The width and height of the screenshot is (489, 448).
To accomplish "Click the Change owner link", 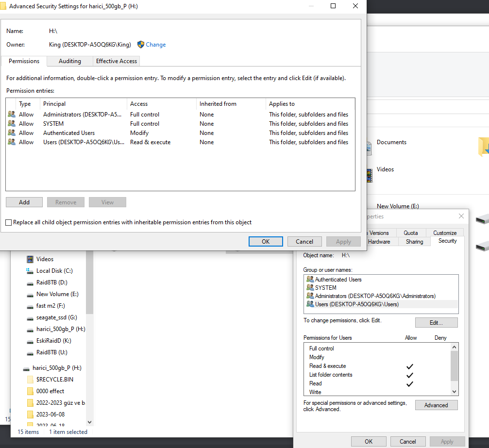I will [155, 45].
